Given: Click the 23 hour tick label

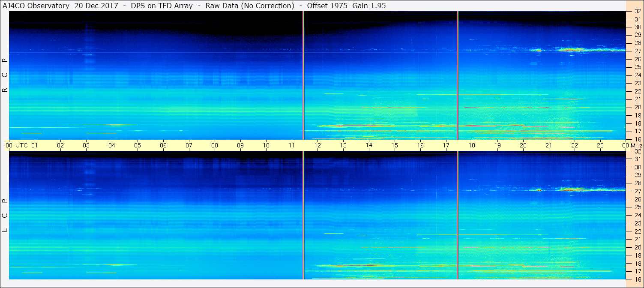Looking at the screenshot, I should click(x=600, y=145).
